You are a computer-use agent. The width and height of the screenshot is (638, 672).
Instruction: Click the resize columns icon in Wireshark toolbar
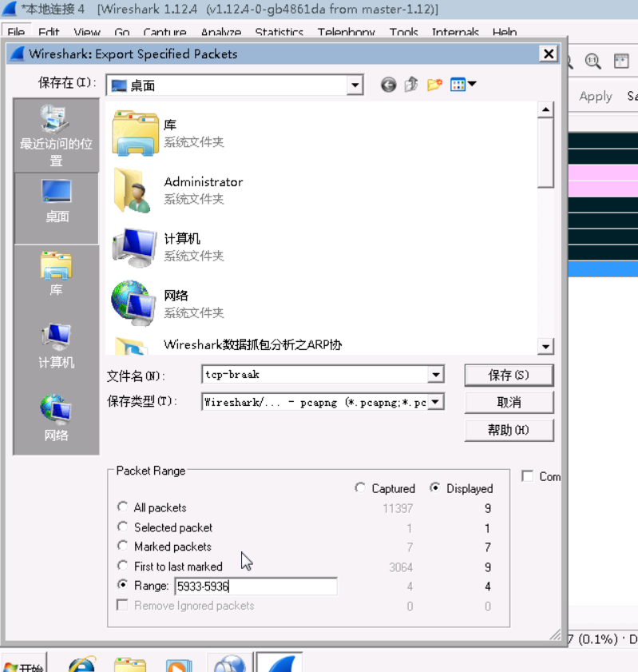tap(621, 62)
